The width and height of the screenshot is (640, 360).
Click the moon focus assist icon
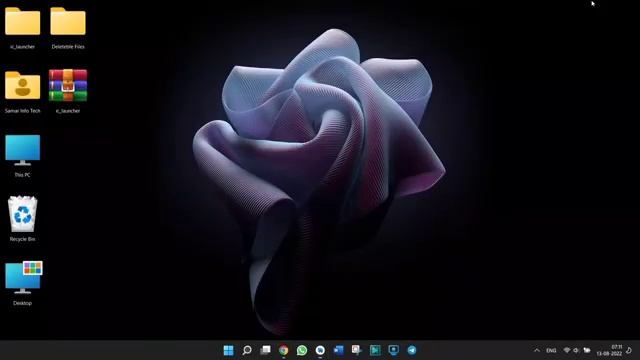point(629,350)
